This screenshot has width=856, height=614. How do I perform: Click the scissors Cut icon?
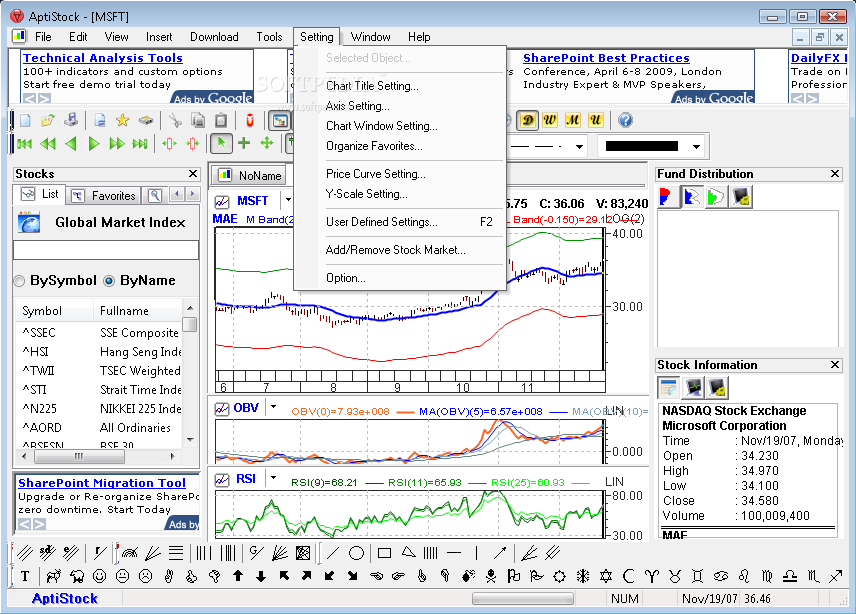click(175, 120)
